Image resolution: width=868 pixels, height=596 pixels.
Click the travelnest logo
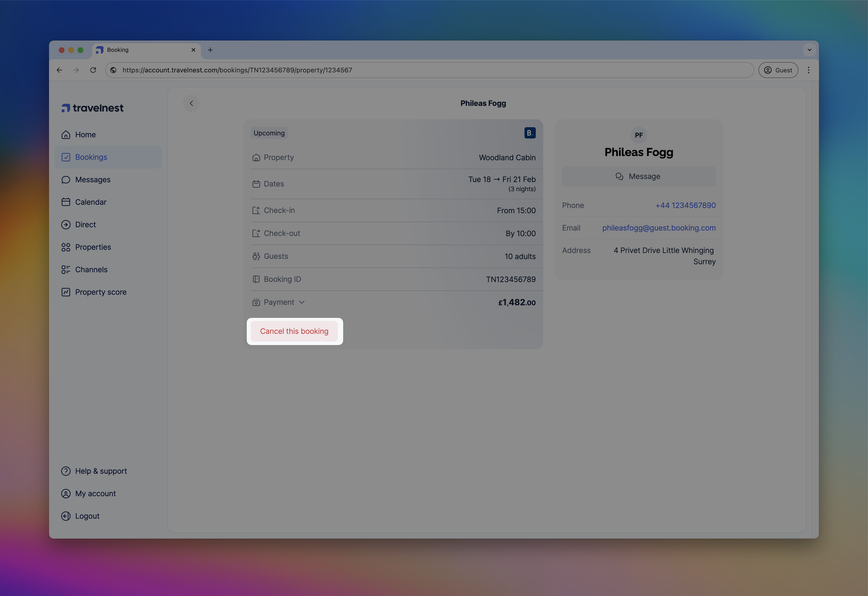coord(92,108)
